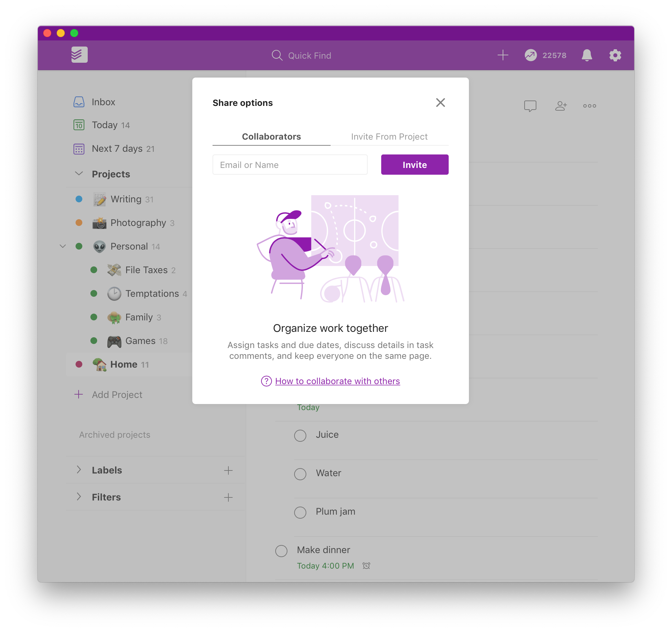Screen dimensions: 672x632
Task: Click the Personal alien emoji icon
Action: pos(100,247)
